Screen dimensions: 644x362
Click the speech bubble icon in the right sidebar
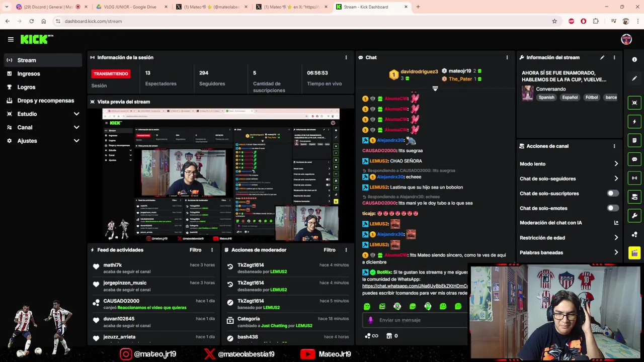[x=634, y=159]
